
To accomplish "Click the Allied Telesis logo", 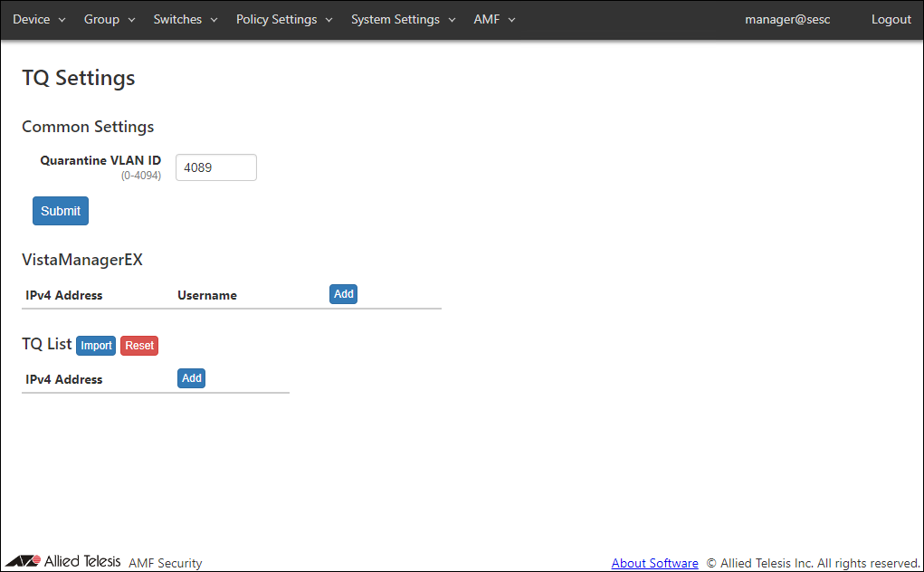I will tap(62, 561).
